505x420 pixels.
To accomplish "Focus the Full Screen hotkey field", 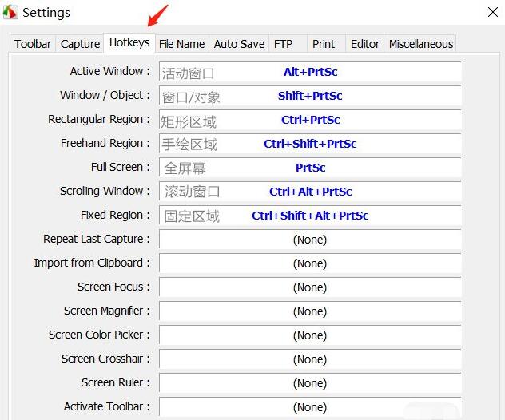I will pos(310,168).
